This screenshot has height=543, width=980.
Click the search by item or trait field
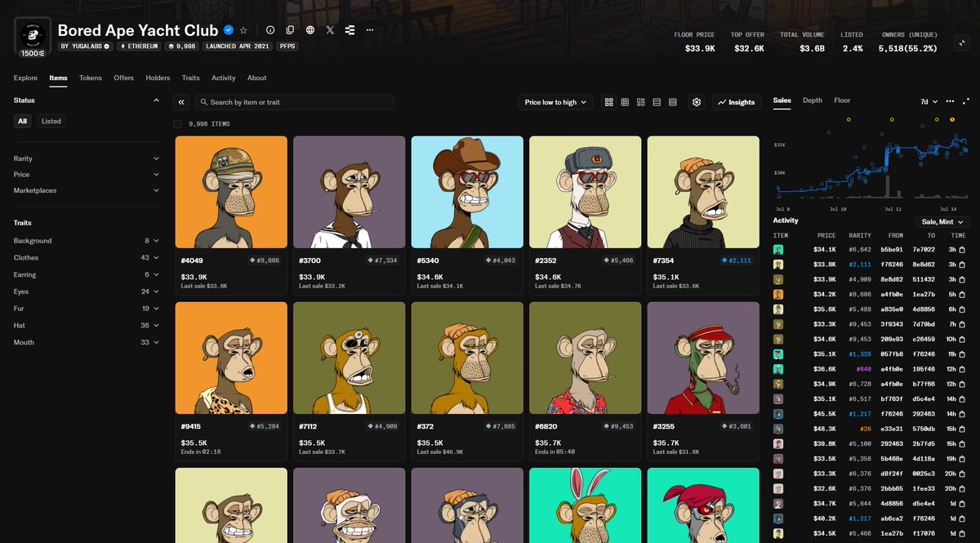tap(294, 102)
